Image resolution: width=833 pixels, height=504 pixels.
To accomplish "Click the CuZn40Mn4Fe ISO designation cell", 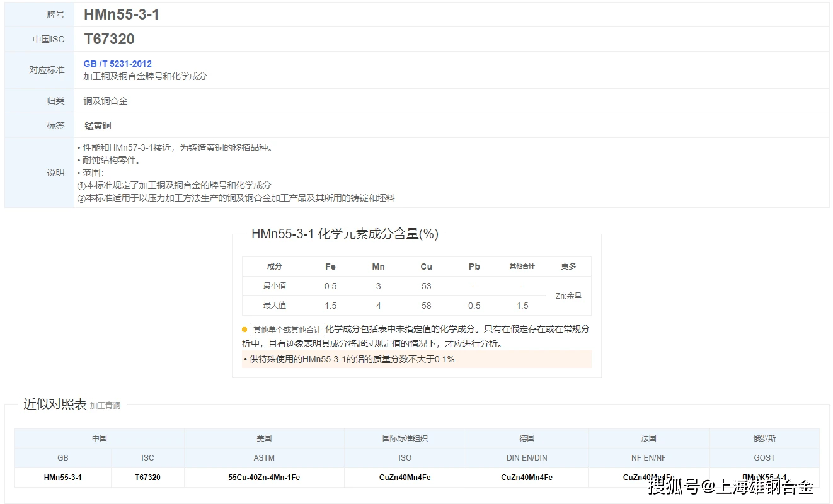I will 405,477.
